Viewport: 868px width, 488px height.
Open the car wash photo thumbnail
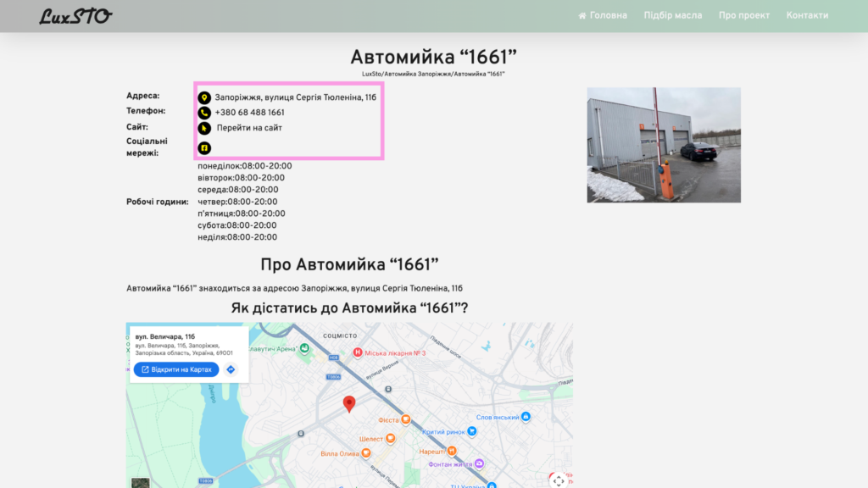pos(664,145)
